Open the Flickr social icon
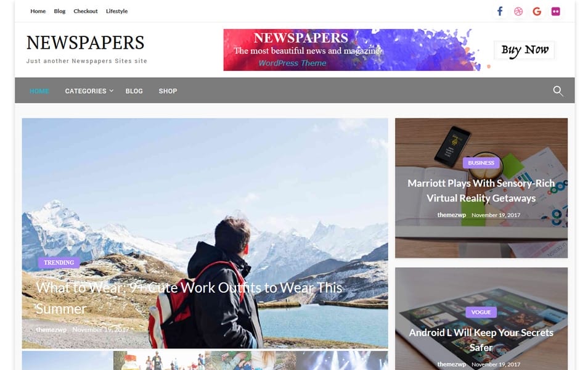 556,11
